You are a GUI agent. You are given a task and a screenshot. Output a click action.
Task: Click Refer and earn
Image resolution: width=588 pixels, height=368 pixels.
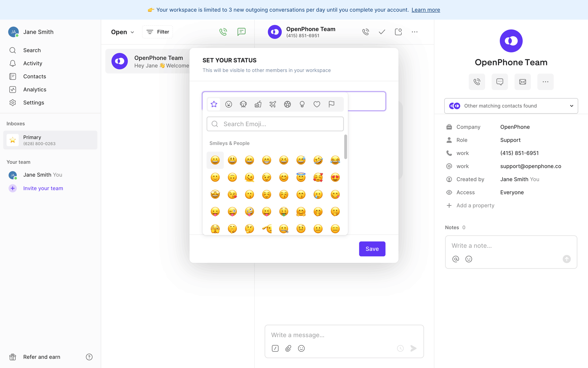[x=42, y=357]
